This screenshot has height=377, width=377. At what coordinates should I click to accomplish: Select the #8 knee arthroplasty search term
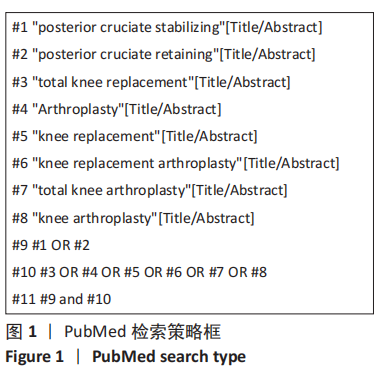[x=133, y=218]
